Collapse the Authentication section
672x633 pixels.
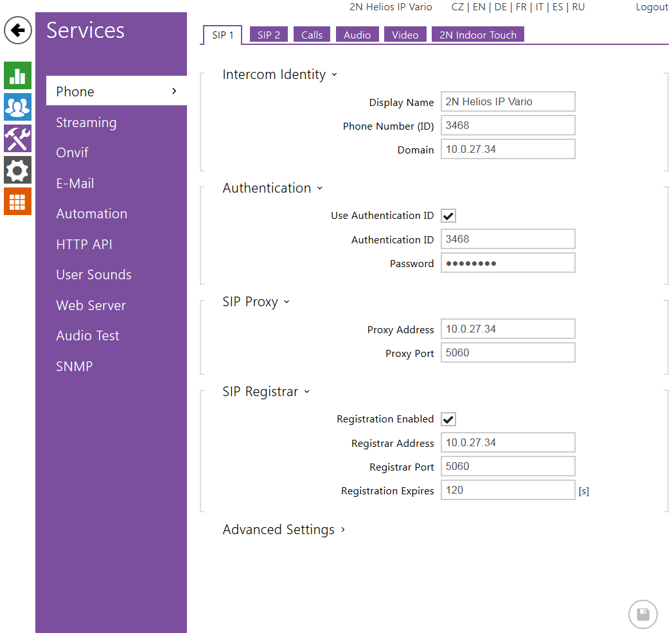[272, 188]
